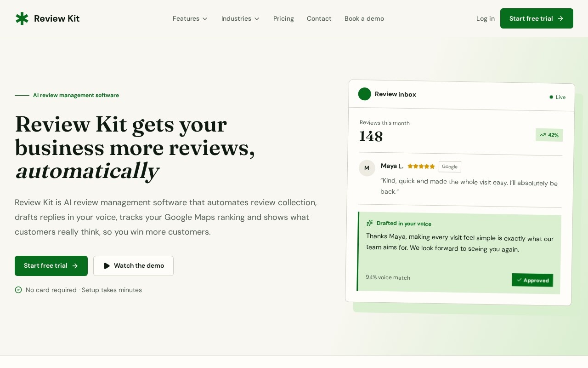Click the five gold stars on Maya's review

(x=421, y=167)
